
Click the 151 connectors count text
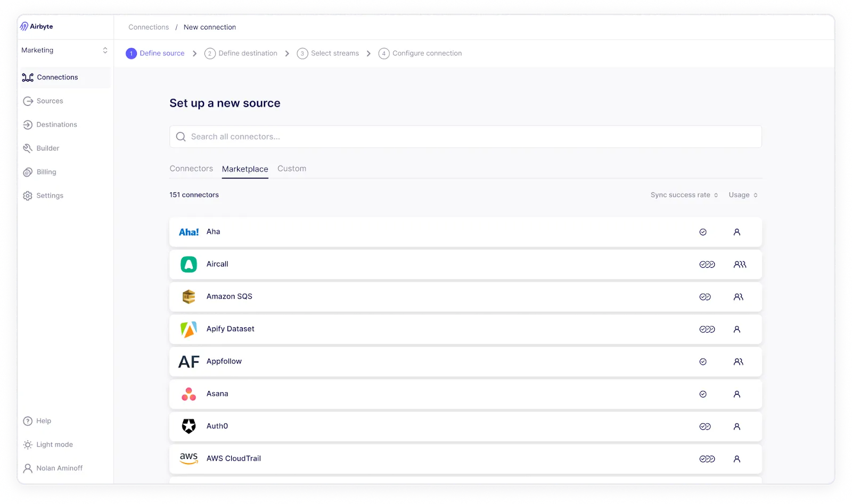194,195
